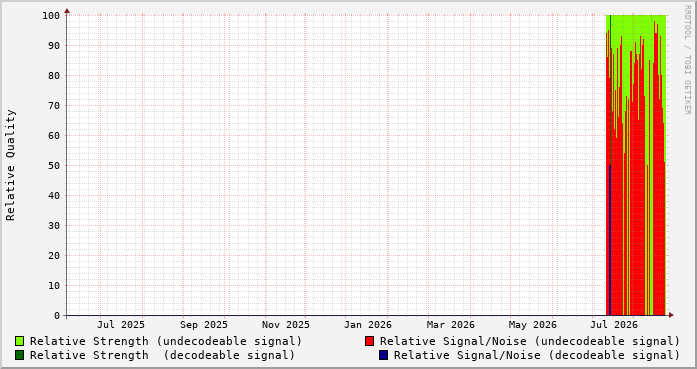Image resolution: width=697 pixels, height=369 pixels.
Task: Select the Relative Signal/Noise (decodeable signal) legend label
Action: [x=537, y=355]
